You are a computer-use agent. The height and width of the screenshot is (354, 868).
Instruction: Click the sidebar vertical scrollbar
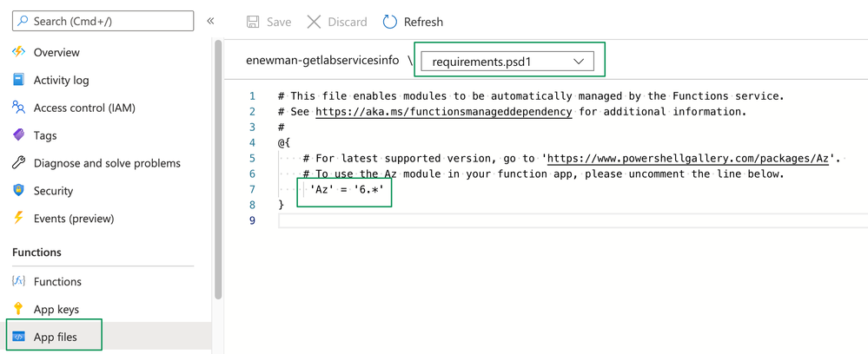217,168
